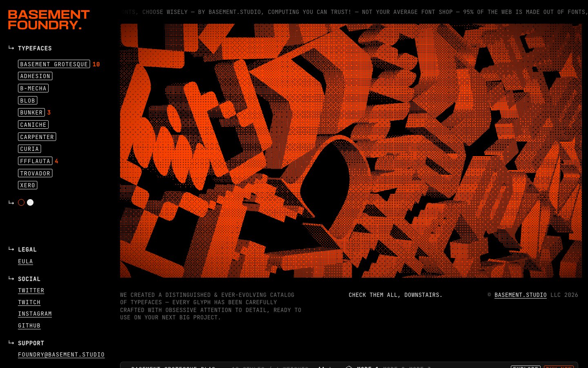Open the Curia typeface

29,149
